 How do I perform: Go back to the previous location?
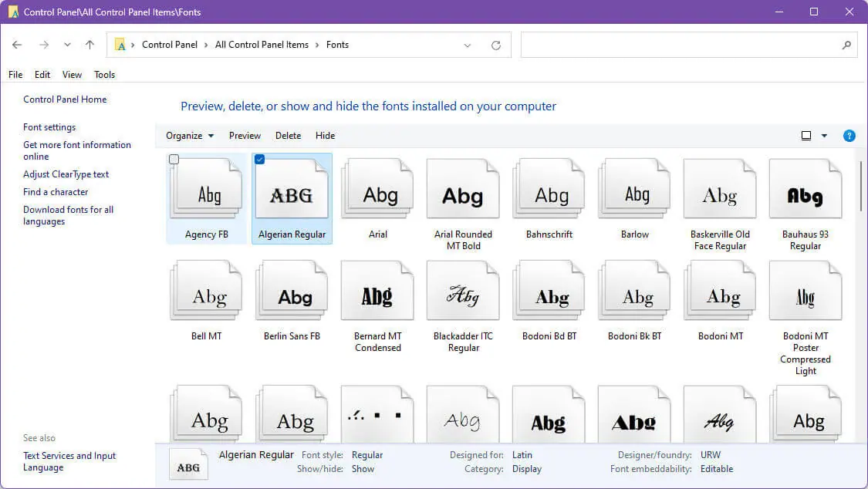point(17,45)
